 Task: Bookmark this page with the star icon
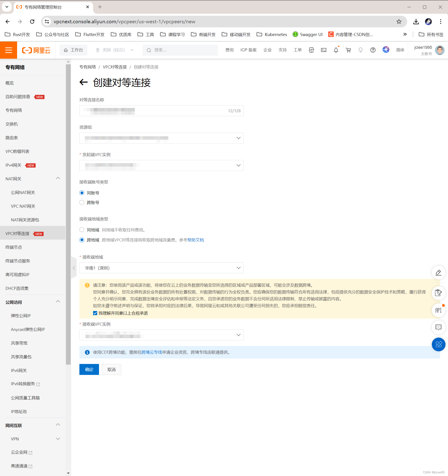pyautogui.click(x=399, y=21)
